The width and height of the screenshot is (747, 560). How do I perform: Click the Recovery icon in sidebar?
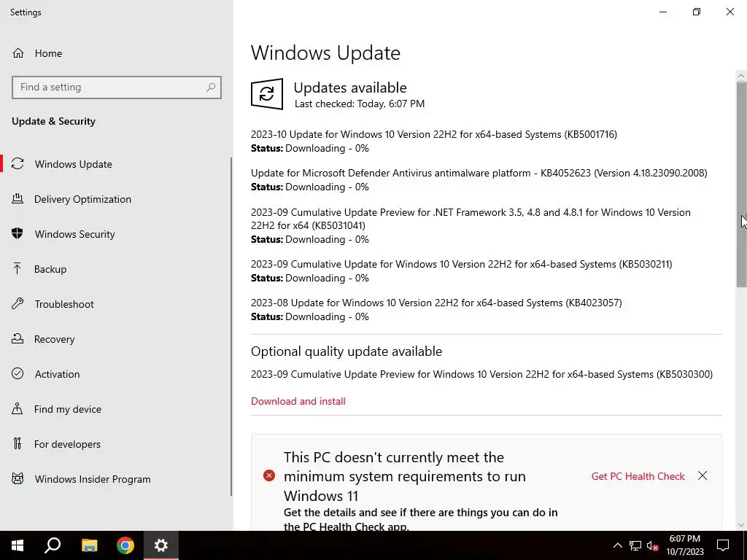click(18, 339)
